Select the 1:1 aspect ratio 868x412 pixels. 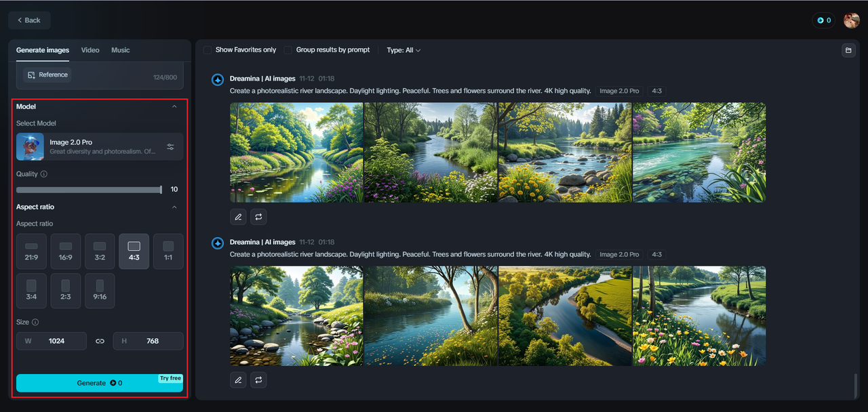168,251
